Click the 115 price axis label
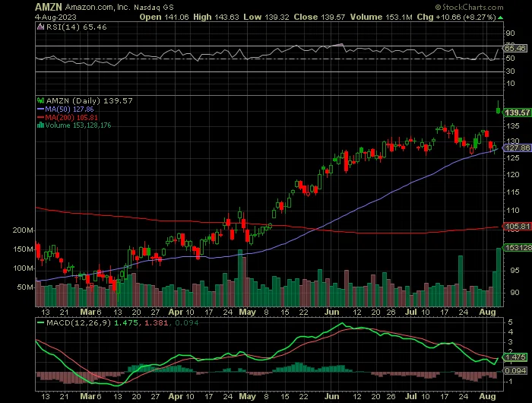This screenshot has width=532, height=403. coord(513,192)
